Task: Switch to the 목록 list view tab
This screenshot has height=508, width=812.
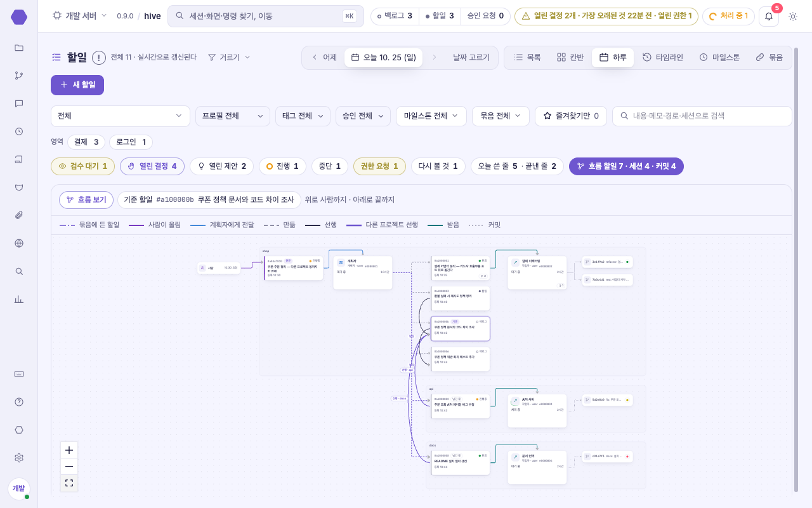Action: pos(527,58)
